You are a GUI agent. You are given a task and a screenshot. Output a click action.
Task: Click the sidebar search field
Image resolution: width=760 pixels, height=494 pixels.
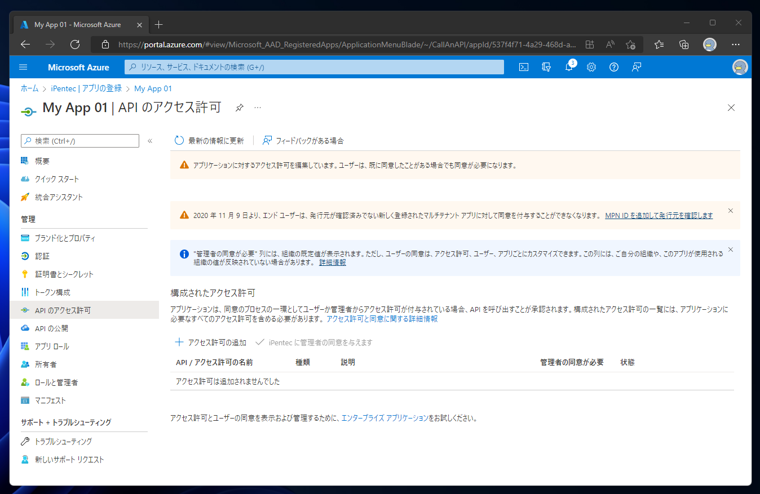click(x=80, y=141)
